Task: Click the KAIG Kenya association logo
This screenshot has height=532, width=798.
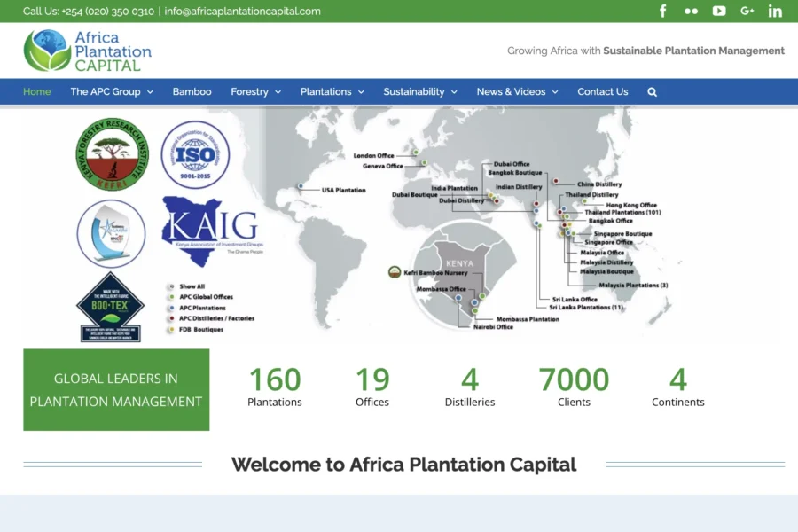Action: [212, 231]
